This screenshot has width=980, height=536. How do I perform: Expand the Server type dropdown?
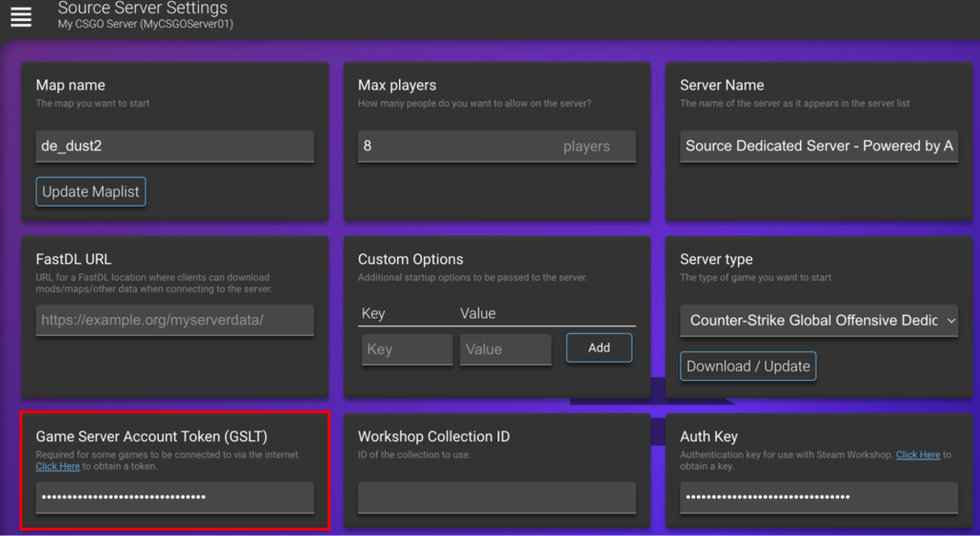[818, 321]
